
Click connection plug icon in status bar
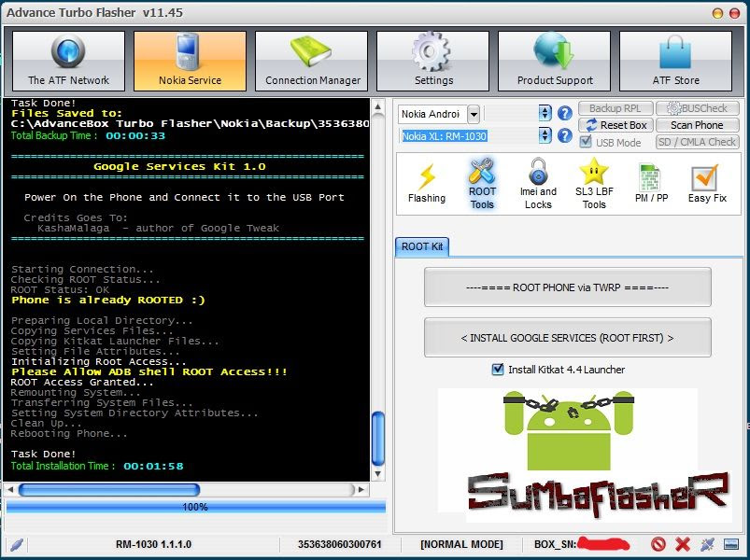click(707, 544)
